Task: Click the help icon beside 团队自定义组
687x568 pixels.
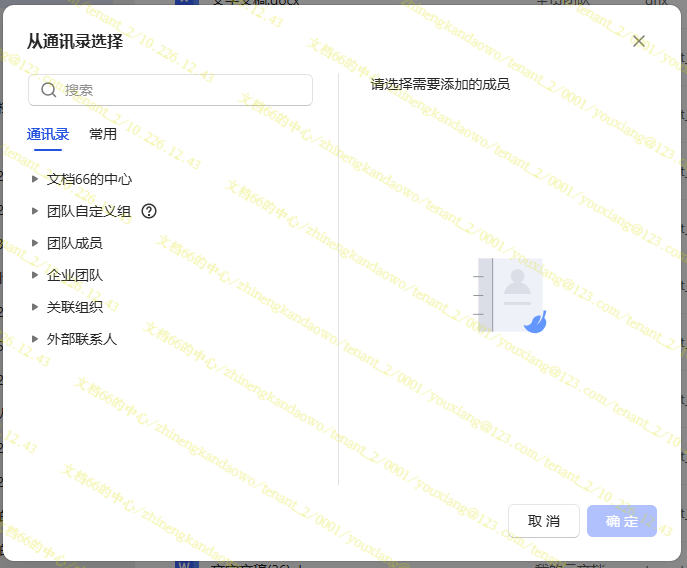Action: point(149,211)
